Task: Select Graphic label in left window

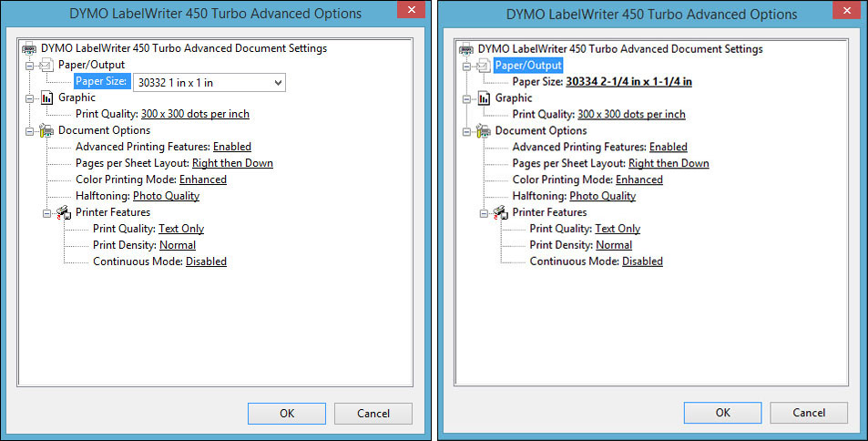Action: 77,97
